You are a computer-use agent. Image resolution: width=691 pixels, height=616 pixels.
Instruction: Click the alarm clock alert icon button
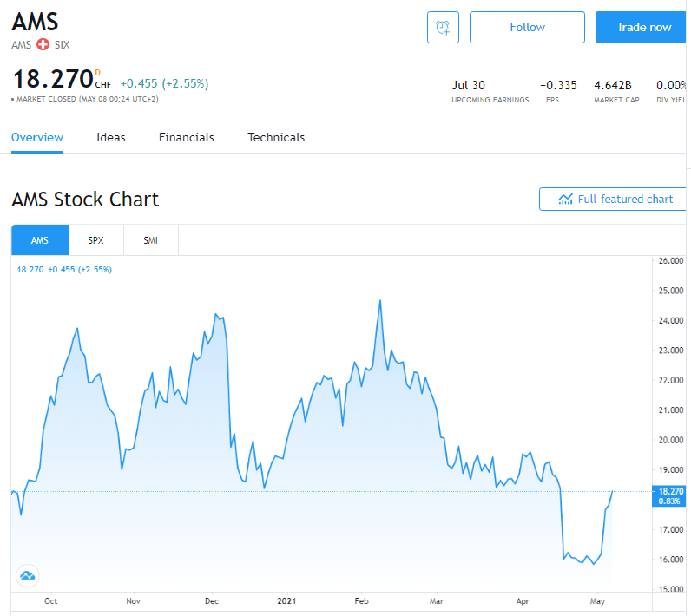point(443,27)
